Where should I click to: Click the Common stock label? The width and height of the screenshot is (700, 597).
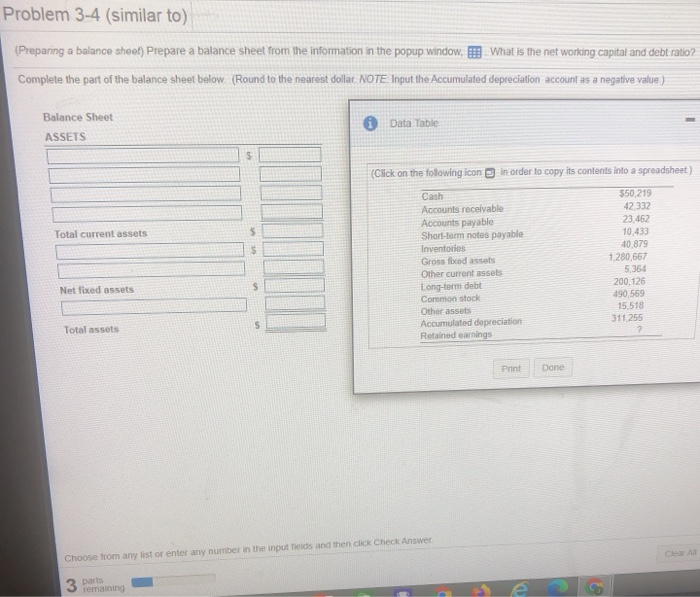(x=450, y=299)
